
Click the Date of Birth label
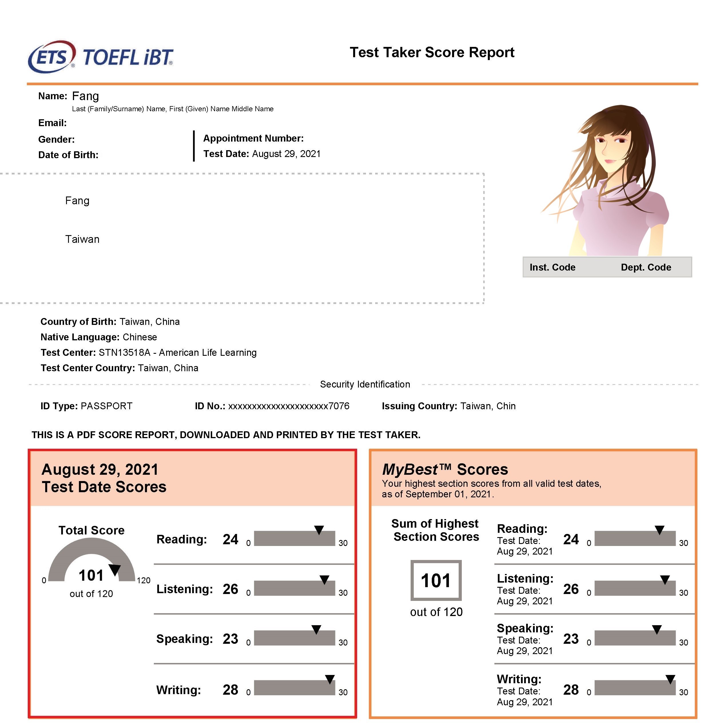[x=68, y=155]
